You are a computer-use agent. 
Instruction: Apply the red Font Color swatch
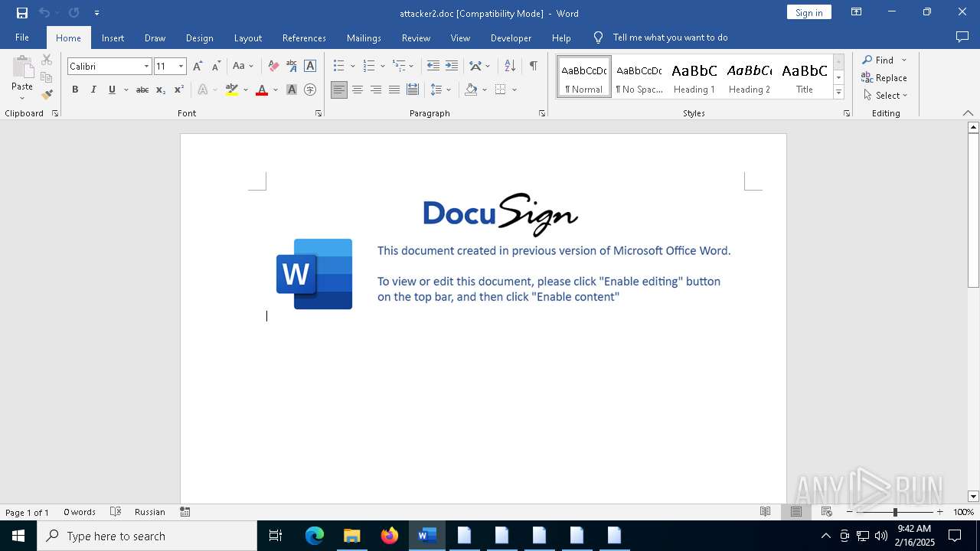point(262,90)
